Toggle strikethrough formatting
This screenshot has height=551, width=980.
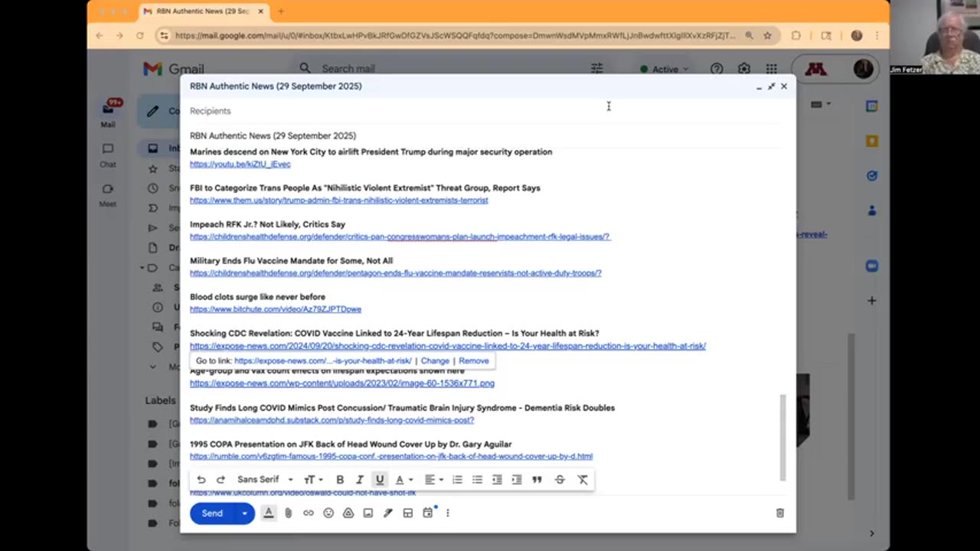560,480
